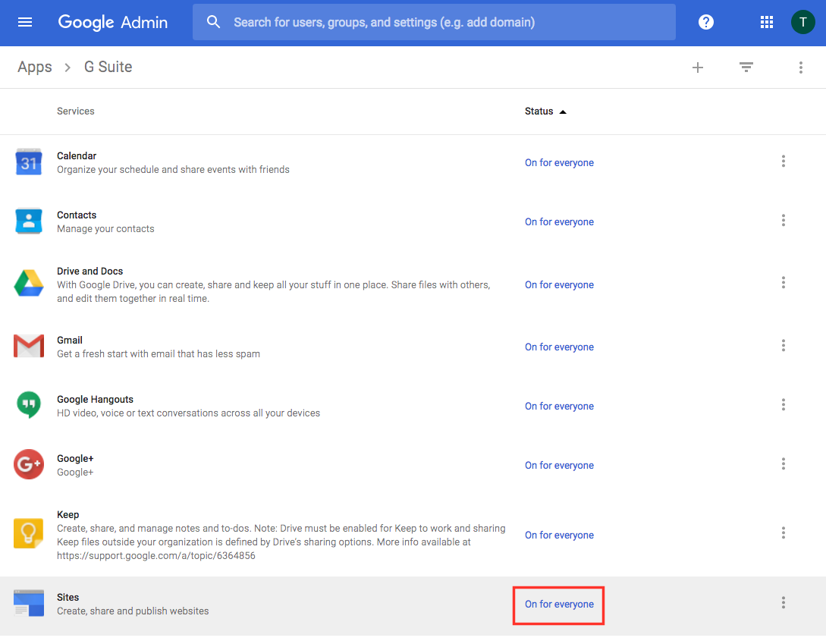Click the Keep description mentioning support.google.com
The width and height of the screenshot is (826, 644).
tap(281, 542)
